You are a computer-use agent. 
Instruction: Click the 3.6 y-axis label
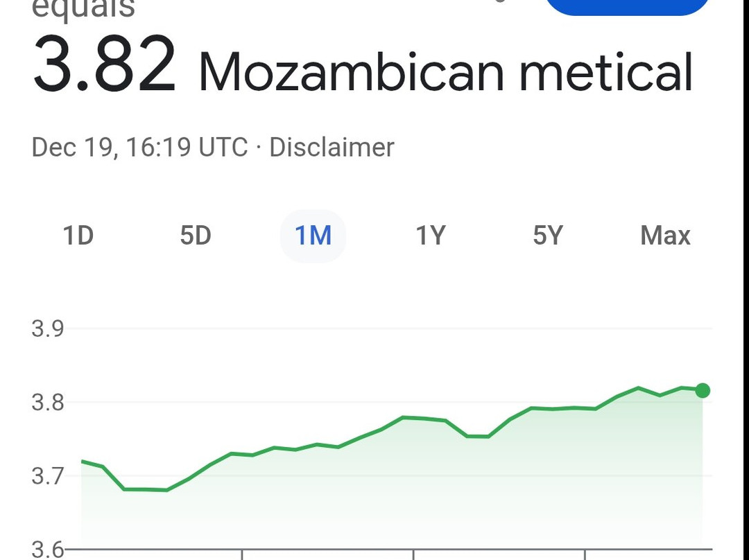[48, 549]
